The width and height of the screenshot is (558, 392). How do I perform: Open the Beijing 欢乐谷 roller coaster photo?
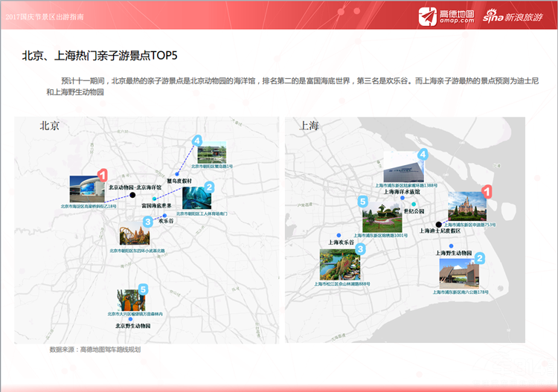pyautogui.click(x=134, y=237)
